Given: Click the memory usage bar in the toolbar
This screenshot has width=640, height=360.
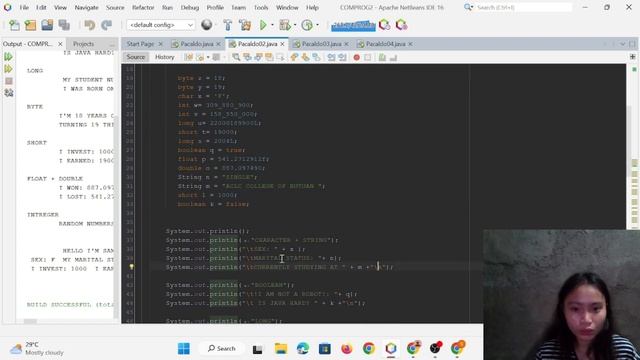Looking at the screenshot, I should coord(353,26).
